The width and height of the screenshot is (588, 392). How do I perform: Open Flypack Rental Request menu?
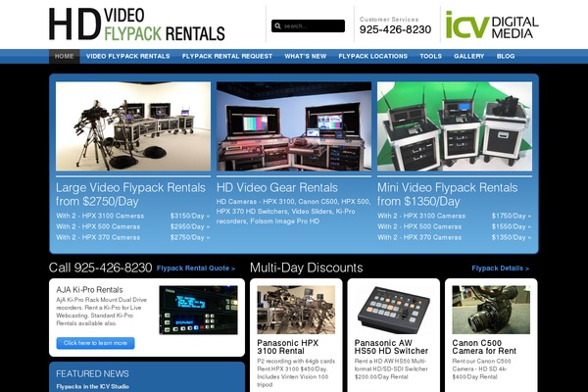click(227, 56)
